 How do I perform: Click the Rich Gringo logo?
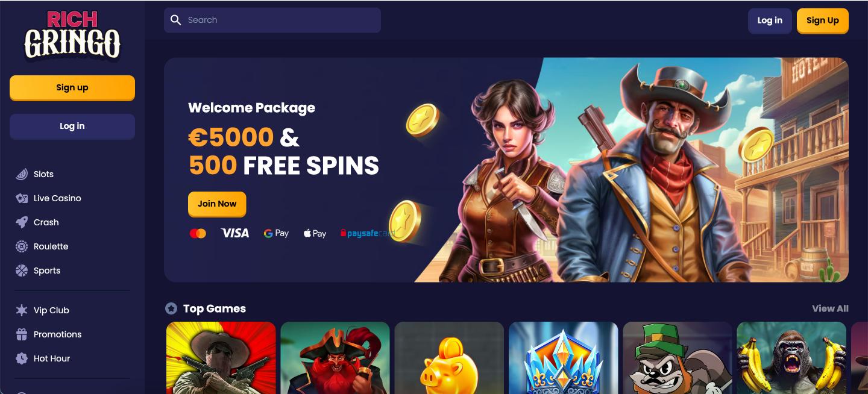[x=72, y=36]
